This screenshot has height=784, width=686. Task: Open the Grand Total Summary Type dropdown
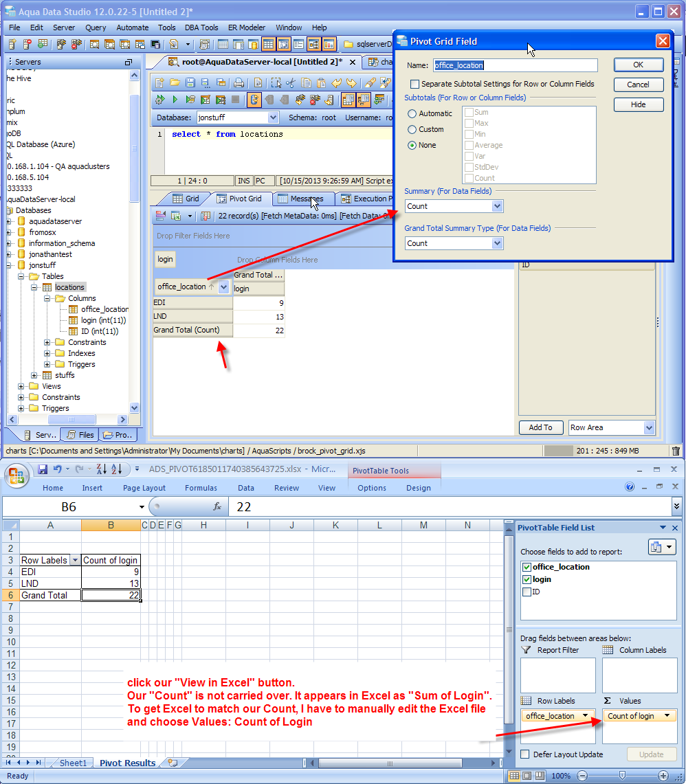(x=497, y=243)
